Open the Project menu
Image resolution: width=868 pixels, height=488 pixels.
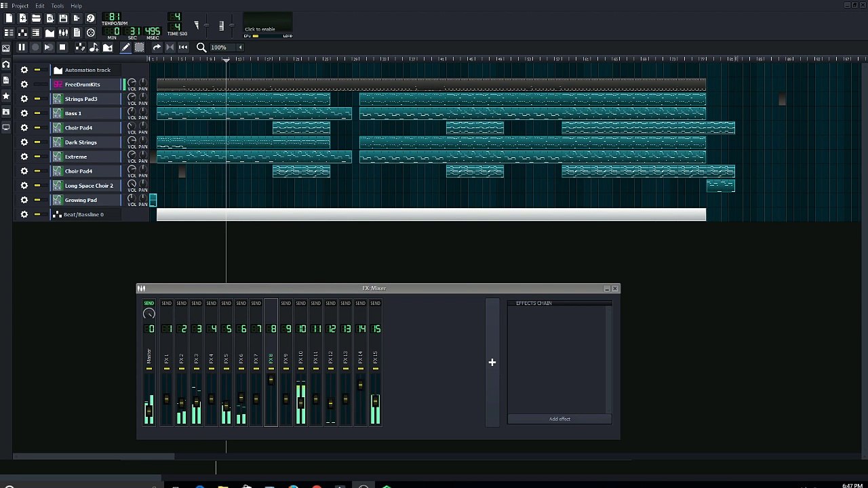[x=20, y=6]
